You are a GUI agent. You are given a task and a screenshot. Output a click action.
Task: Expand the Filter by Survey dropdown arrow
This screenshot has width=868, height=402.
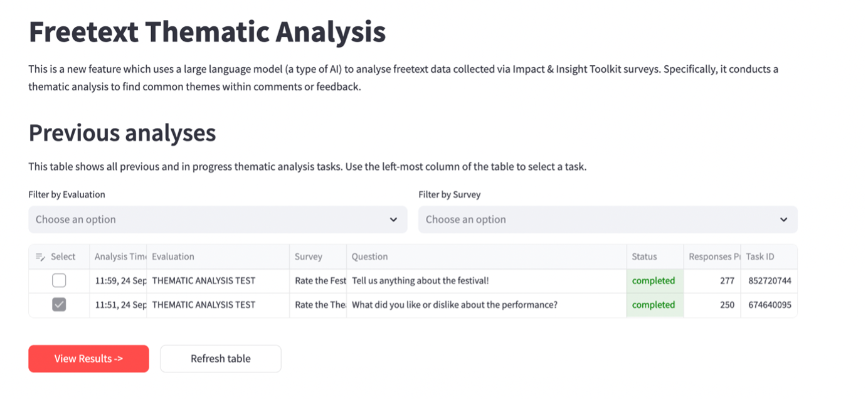click(783, 220)
